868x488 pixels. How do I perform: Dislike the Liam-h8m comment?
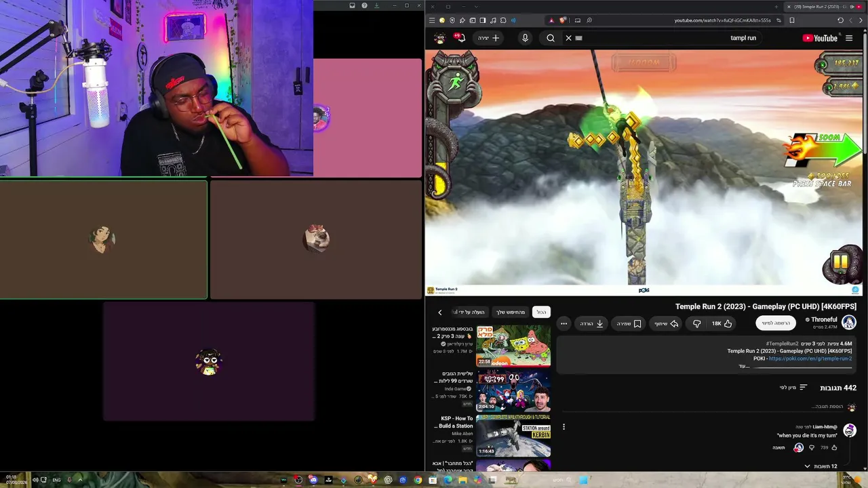811,447
